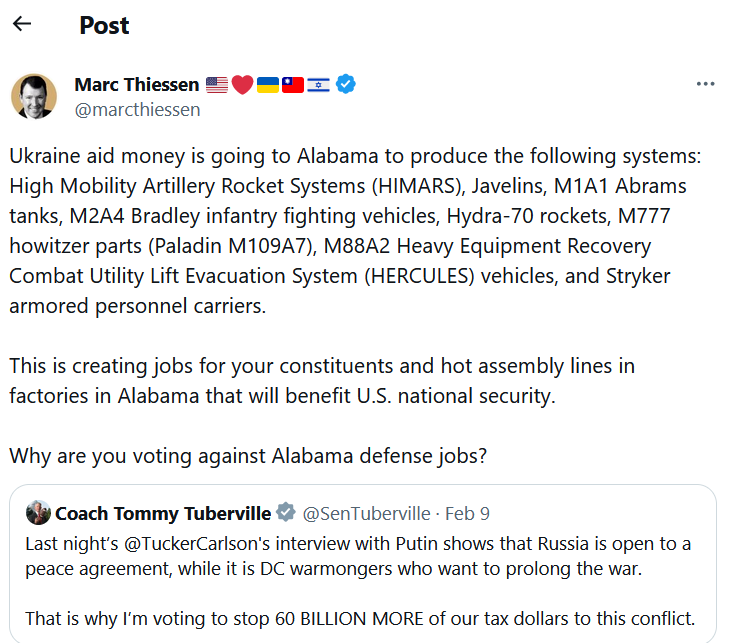Screen dimensions: 734x643
Task: Click the red heart emoji in the name
Action: pyautogui.click(x=242, y=85)
